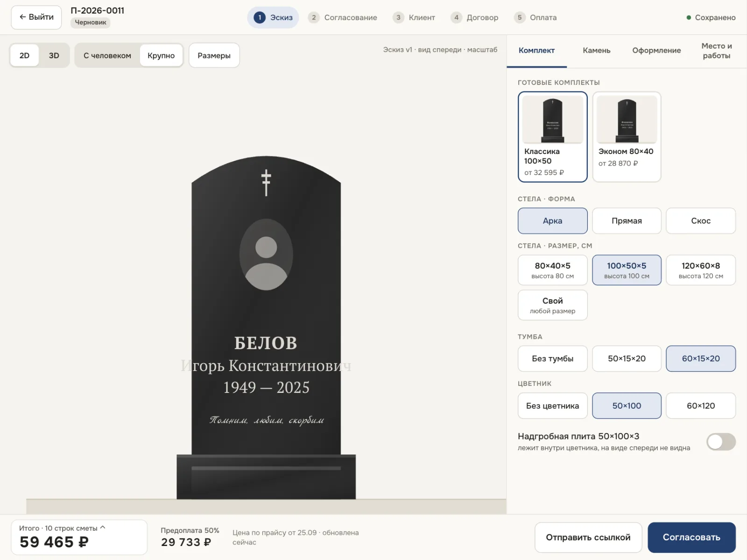The image size is (747, 560).
Task: Click Отправить ссылкой button
Action: coord(588,537)
